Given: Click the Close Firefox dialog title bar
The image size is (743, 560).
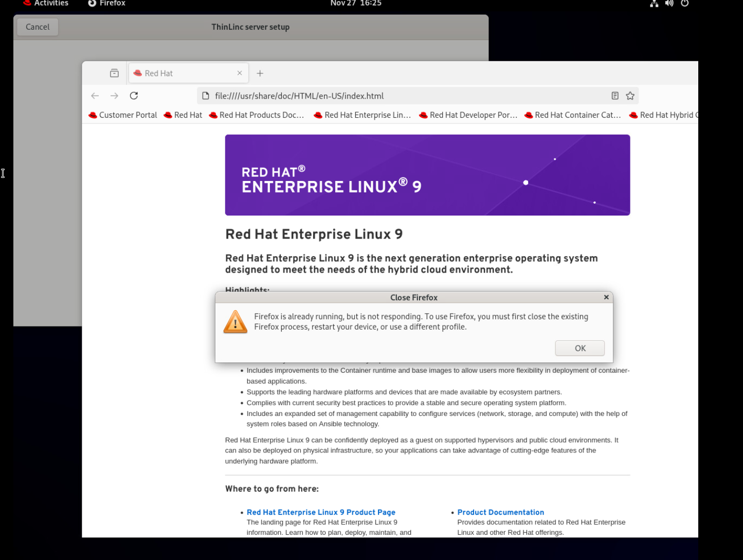Looking at the screenshot, I should pos(414,297).
